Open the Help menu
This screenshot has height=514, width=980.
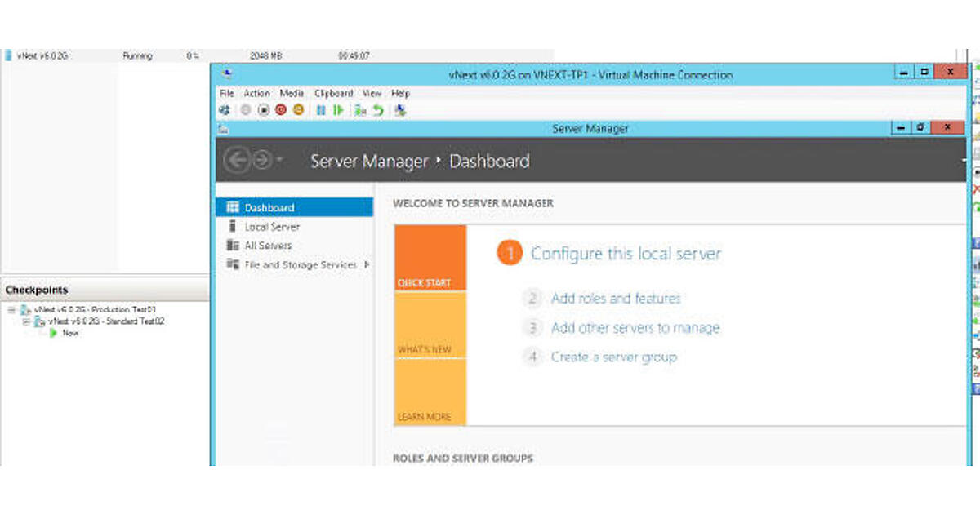tap(400, 94)
